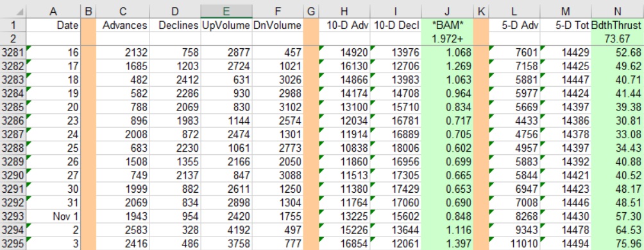Select DnVolume value 457
The height and width of the screenshot is (250, 644).
[x=278, y=53]
